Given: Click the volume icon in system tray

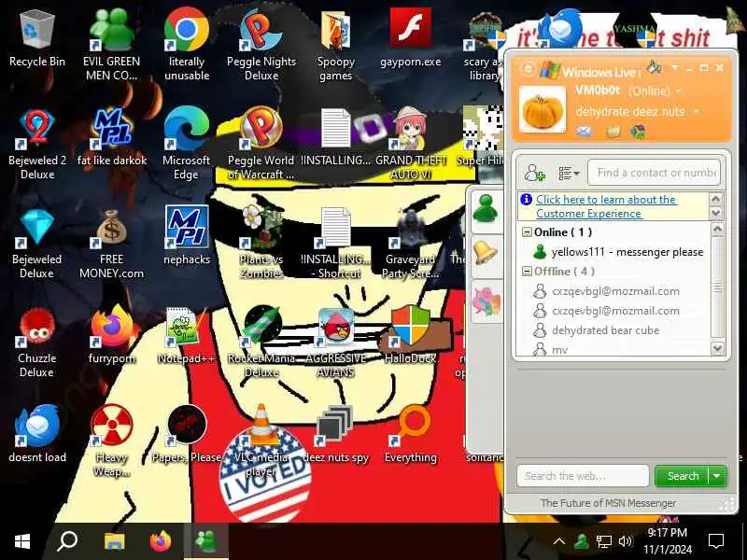Looking at the screenshot, I should coord(626,541).
